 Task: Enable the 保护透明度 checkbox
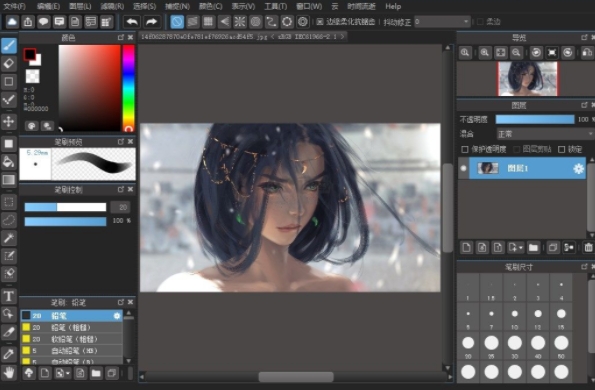(464, 149)
